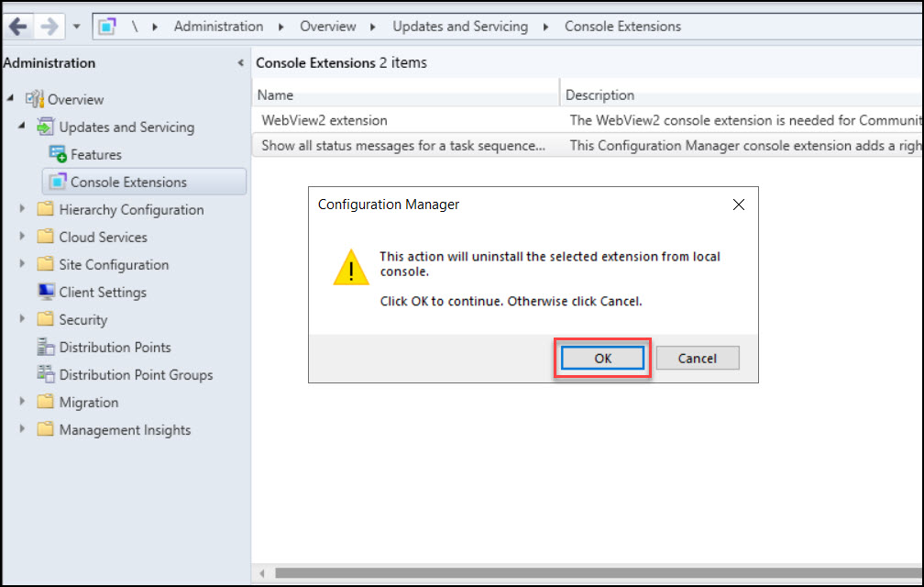Expand the Updates and Servicing breadcrumb arrow
The image size is (924, 587).
click(545, 27)
